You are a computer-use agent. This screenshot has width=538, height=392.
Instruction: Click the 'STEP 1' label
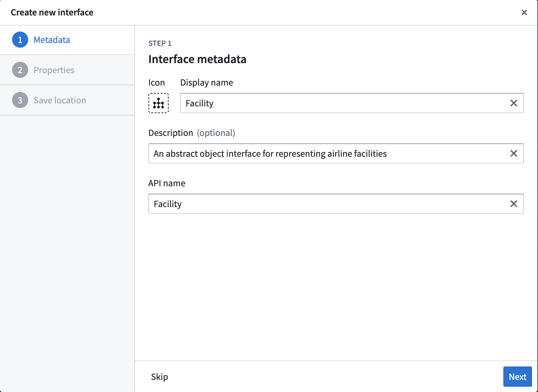pos(160,43)
